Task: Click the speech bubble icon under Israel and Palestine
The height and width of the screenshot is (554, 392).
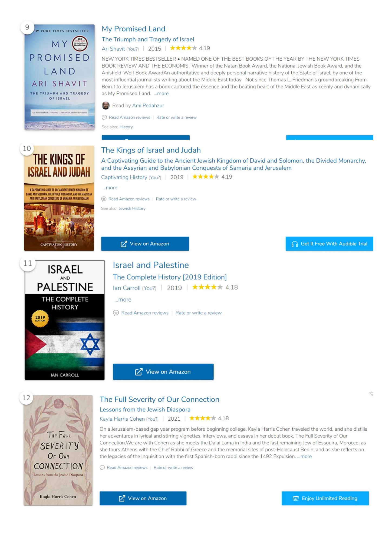Action: [116, 313]
